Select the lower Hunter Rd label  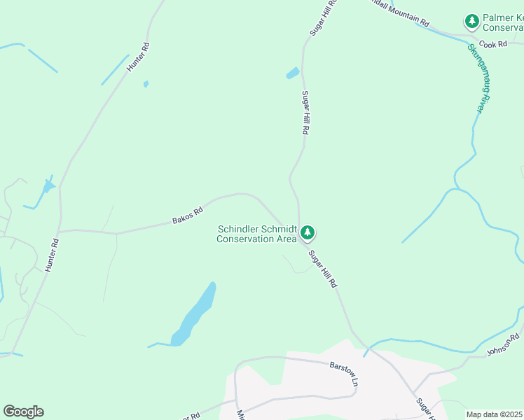point(52,255)
